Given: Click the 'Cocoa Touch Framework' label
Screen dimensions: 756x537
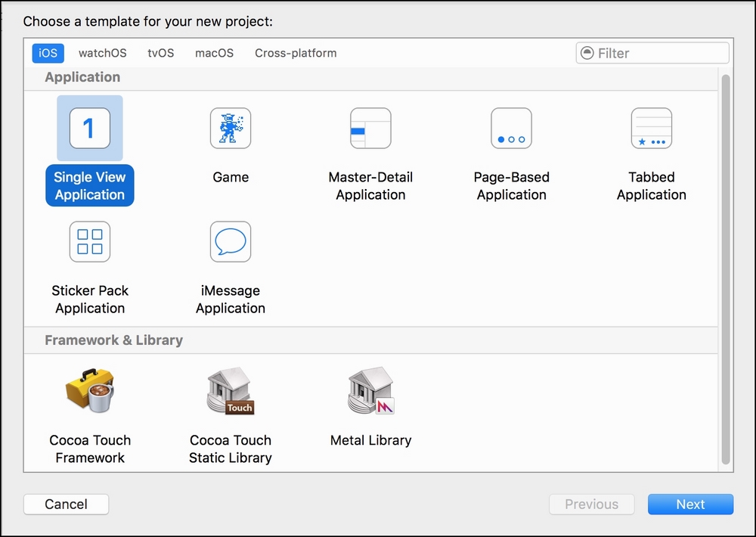Looking at the screenshot, I should pyautogui.click(x=90, y=449).
